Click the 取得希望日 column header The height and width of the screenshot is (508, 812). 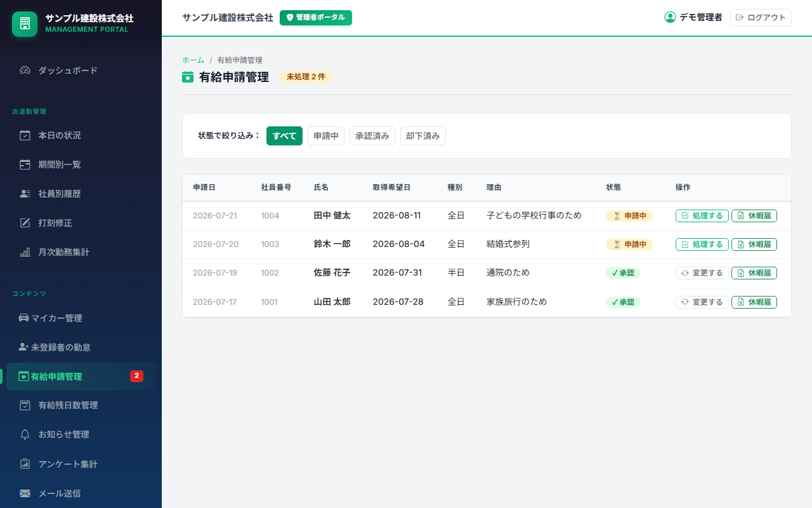391,187
